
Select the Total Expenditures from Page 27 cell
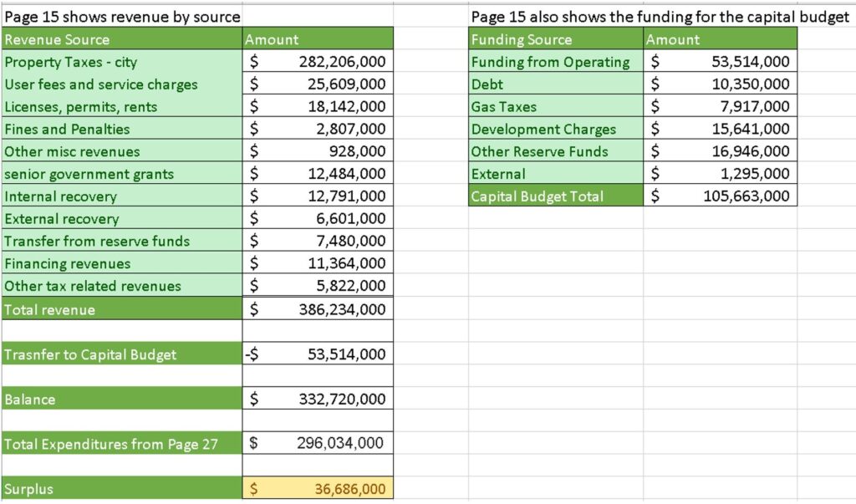coord(122,444)
